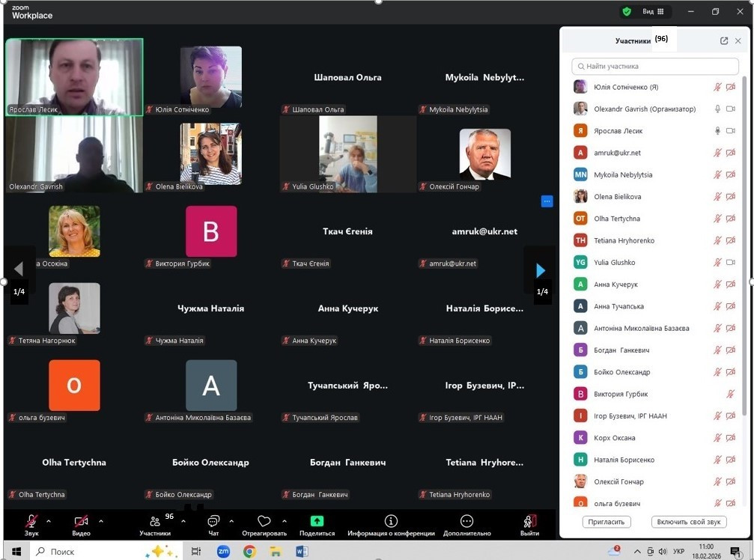Open the Участники participants icon in toolbar

(155, 521)
